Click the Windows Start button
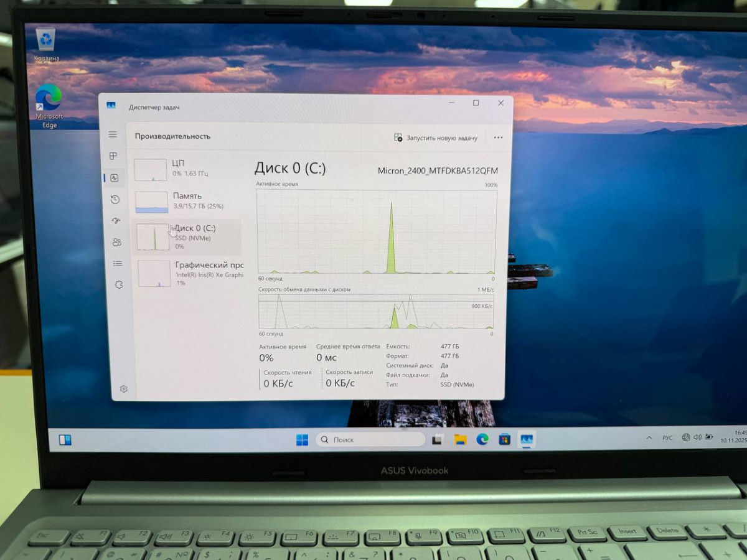The width and height of the screenshot is (747, 560). [302, 440]
